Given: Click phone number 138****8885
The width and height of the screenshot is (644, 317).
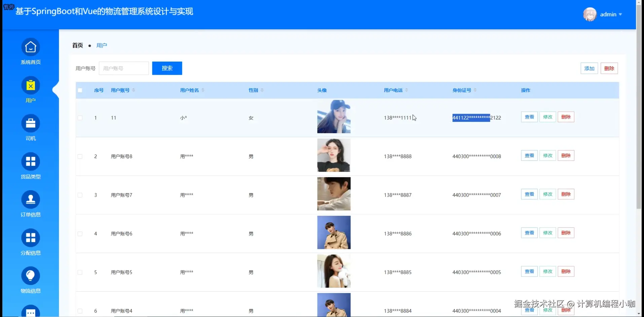Looking at the screenshot, I should pyautogui.click(x=398, y=272).
